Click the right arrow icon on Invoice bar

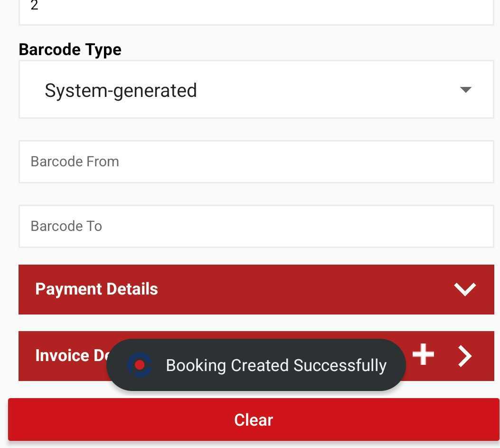pos(464,356)
